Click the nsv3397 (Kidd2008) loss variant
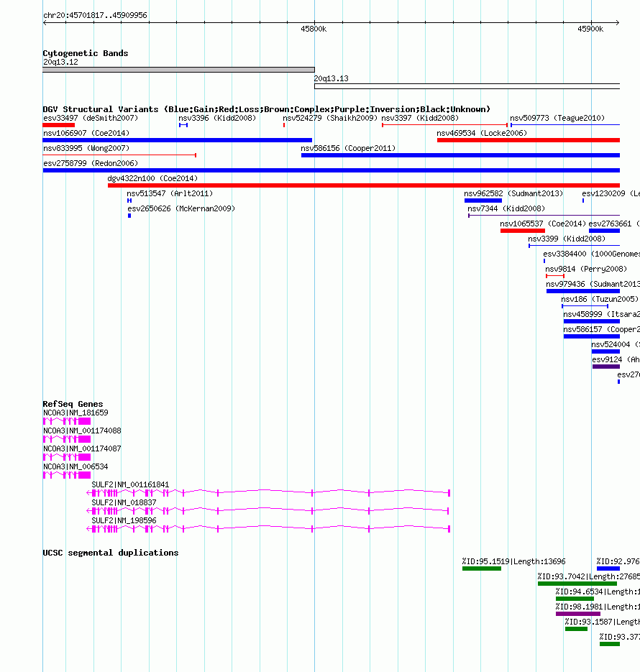640x672 pixels. pyautogui.click(x=444, y=125)
